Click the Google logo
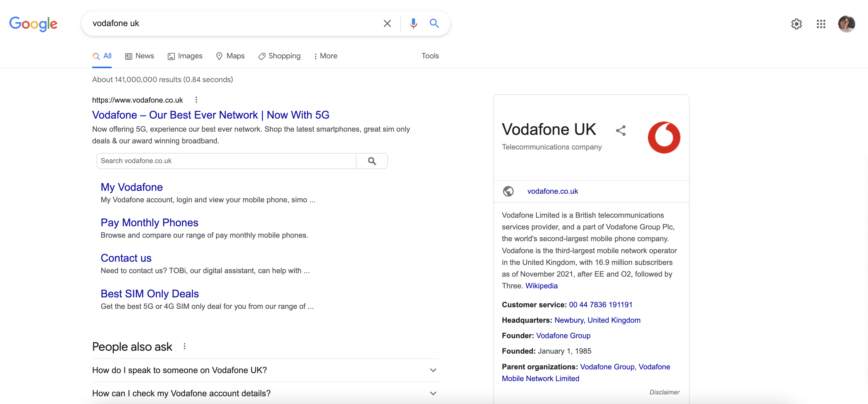868x404 pixels. point(33,24)
